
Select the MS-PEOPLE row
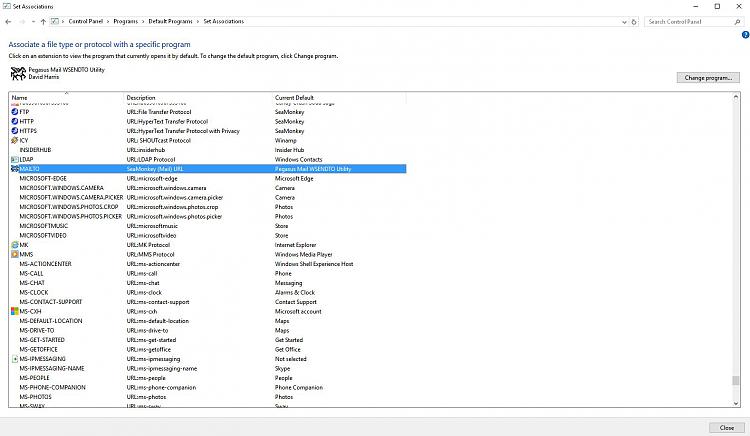208,378
